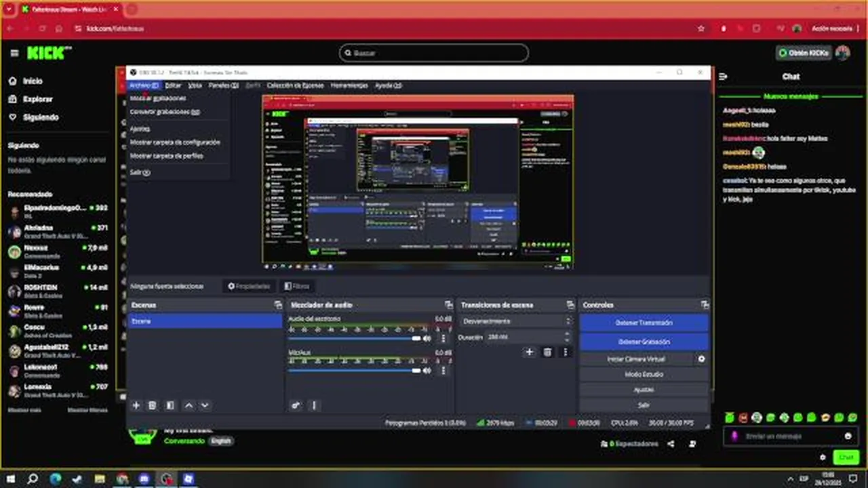This screenshot has width=868, height=488.
Task: Select the Escena item in Escenas list
Action: pyautogui.click(x=205, y=321)
